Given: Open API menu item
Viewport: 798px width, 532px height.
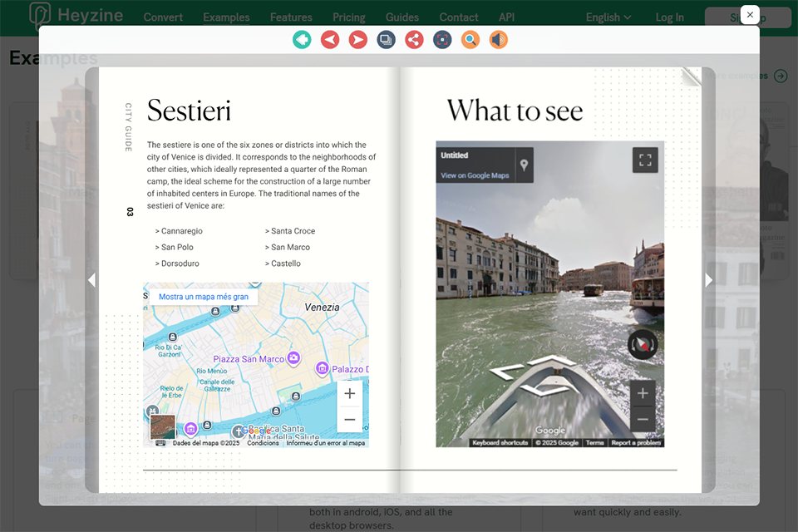Looking at the screenshot, I should [506, 17].
